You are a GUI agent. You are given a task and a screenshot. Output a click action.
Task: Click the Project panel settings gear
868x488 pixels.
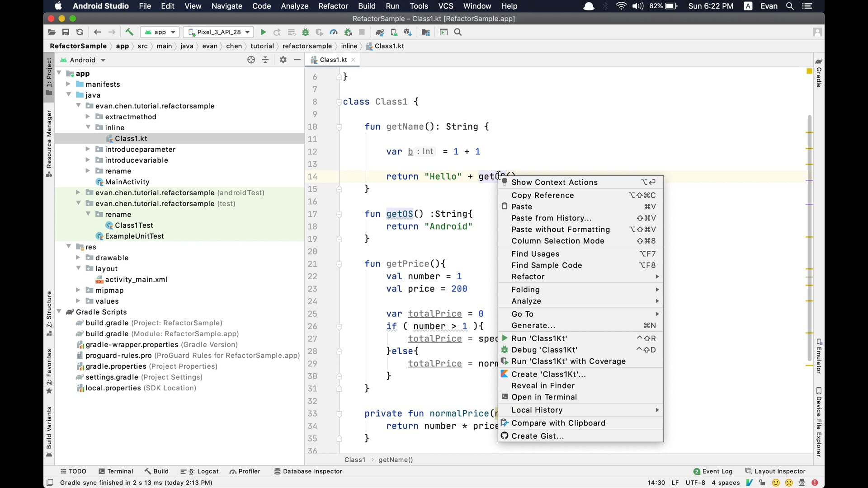283,60
